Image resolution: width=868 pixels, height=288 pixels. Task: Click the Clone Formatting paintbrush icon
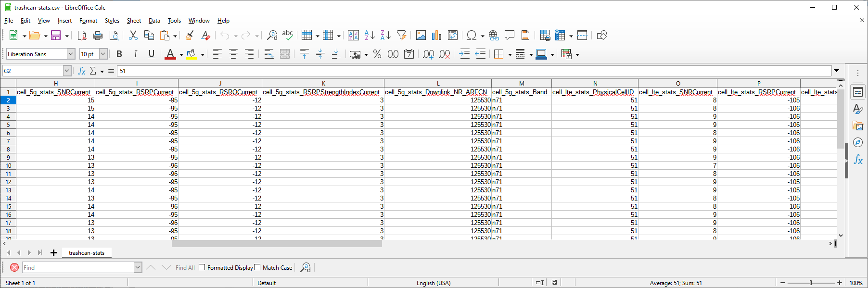click(190, 36)
